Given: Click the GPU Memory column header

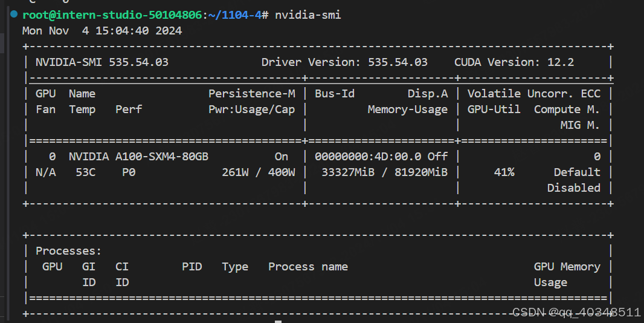Looking at the screenshot, I should (x=567, y=267).
